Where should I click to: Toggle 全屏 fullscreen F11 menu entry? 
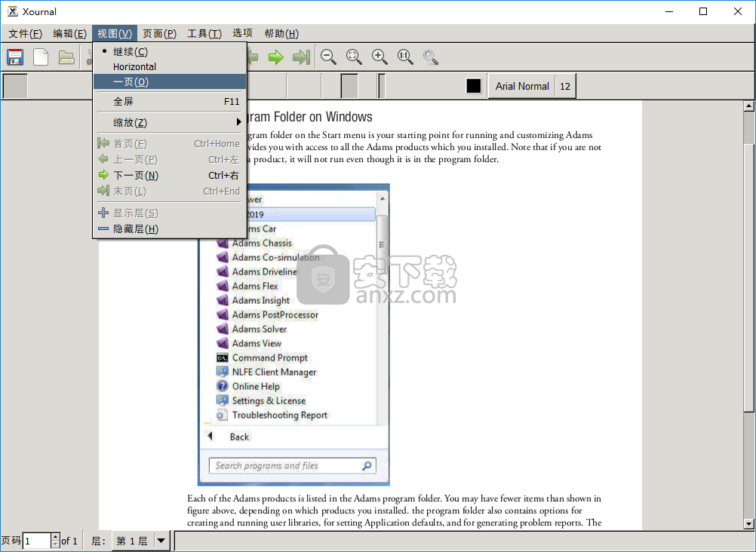pyautogui.click(x=170, y=101)
